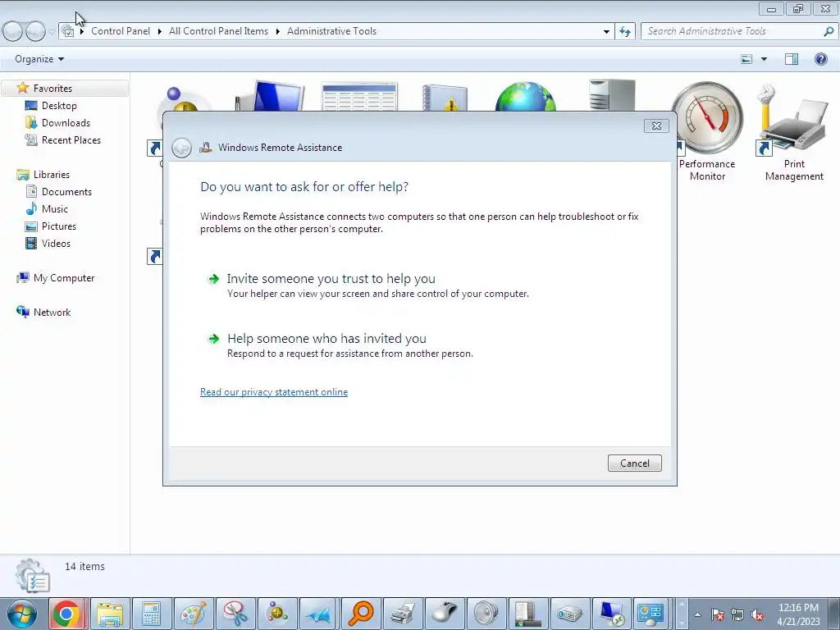Expand the arrow after All Control Panel Items

coord(277,31)
